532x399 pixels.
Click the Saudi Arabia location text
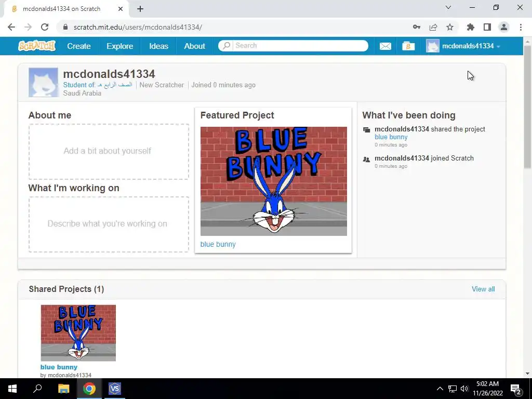(x=82, y=93)
